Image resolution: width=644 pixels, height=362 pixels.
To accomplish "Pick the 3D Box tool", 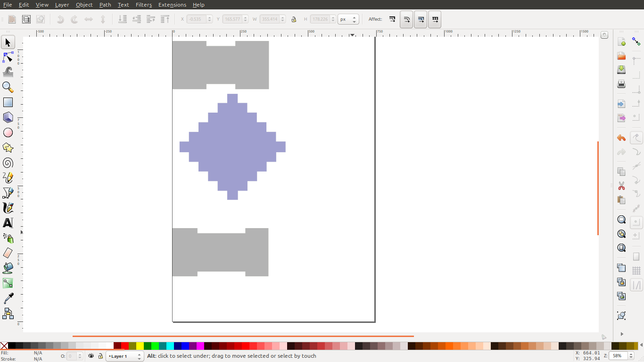I will tap(8, 117).
